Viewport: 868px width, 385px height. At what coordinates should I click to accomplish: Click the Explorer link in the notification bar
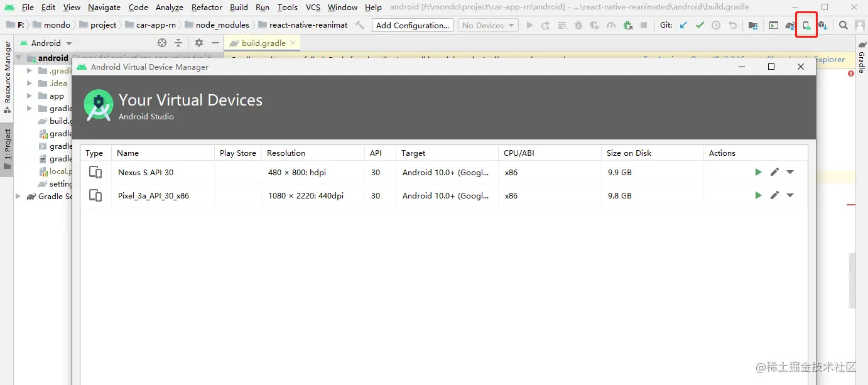(x=830, y=60)
